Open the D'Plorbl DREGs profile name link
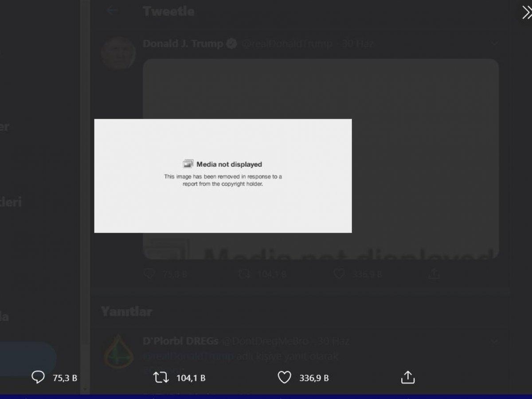The image size is (532, 399). pyautogui.click(x=180, y=341)
